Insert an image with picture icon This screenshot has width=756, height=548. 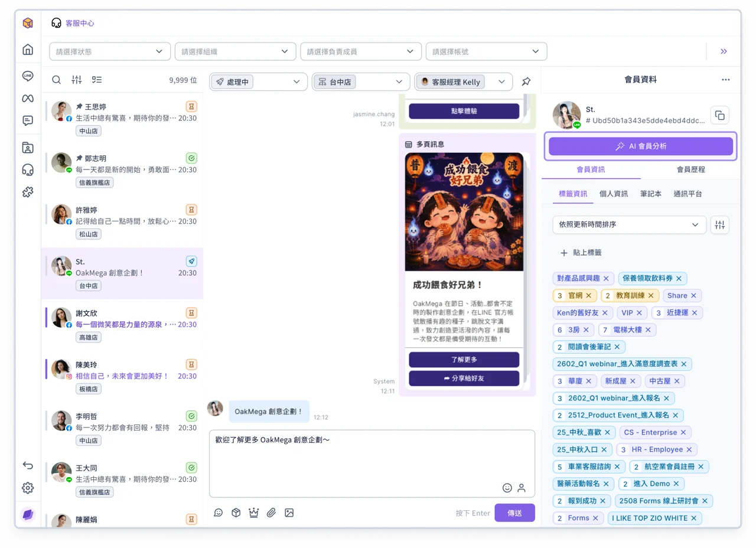coord(289,513)
